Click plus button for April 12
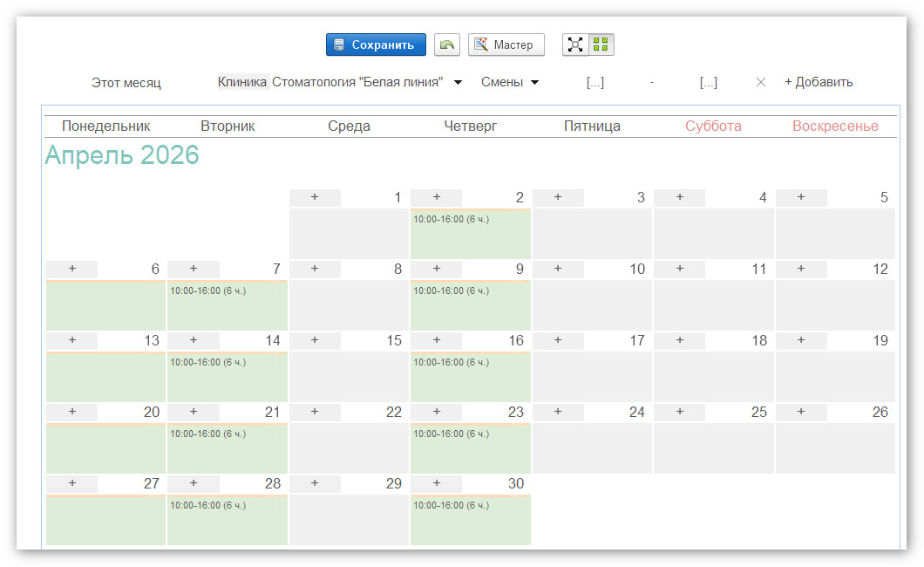Screen dimensions: 924x567 point(801,269)
